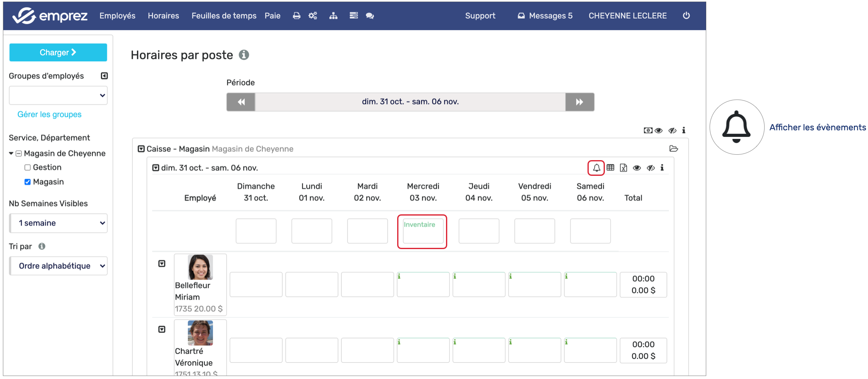Toggle the Magasin de Cheyenne checkbox
The image size is (868, 379).
19,154
